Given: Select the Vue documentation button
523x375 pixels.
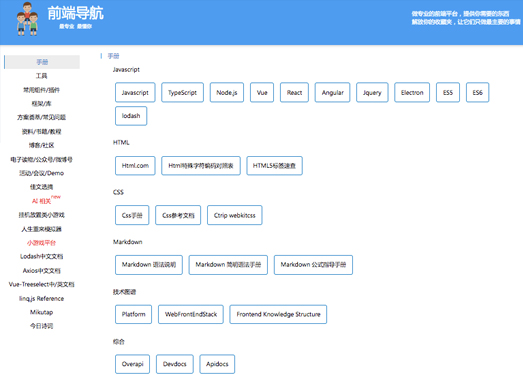Looking at the screenshot, I should coord(262,92).
